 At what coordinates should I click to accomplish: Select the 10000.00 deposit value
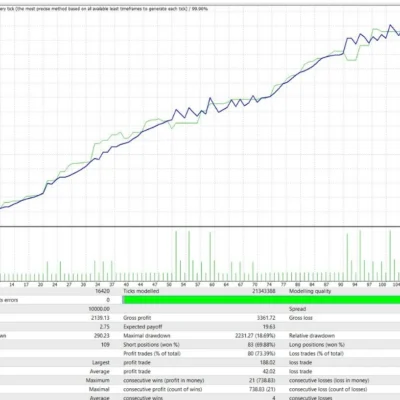(99, 309)
